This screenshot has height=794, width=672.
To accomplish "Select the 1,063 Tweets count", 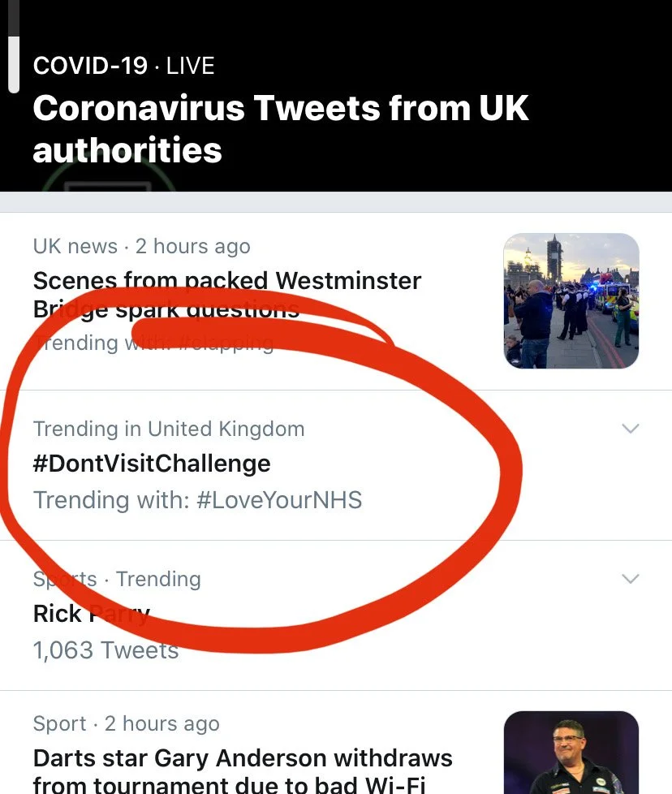I will 106,650.
